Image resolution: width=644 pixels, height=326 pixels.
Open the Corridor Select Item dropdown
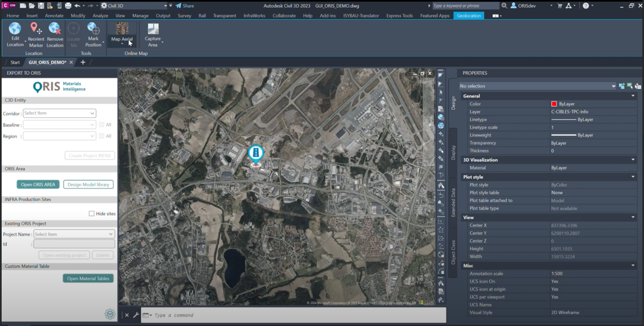(59, 113)
